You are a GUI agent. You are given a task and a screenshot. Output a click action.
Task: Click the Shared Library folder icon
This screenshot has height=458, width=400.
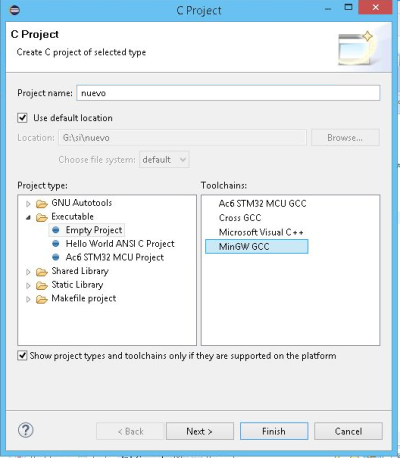coord(42,272)
